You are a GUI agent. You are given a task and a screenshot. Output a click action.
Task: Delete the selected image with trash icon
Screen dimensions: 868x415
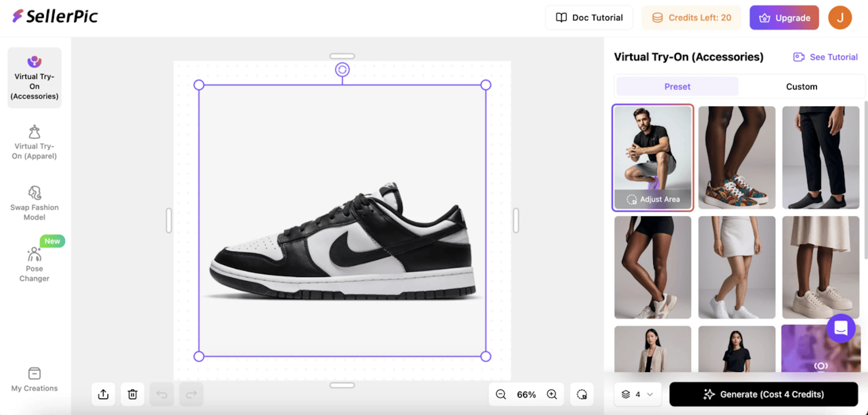point(132,394)
